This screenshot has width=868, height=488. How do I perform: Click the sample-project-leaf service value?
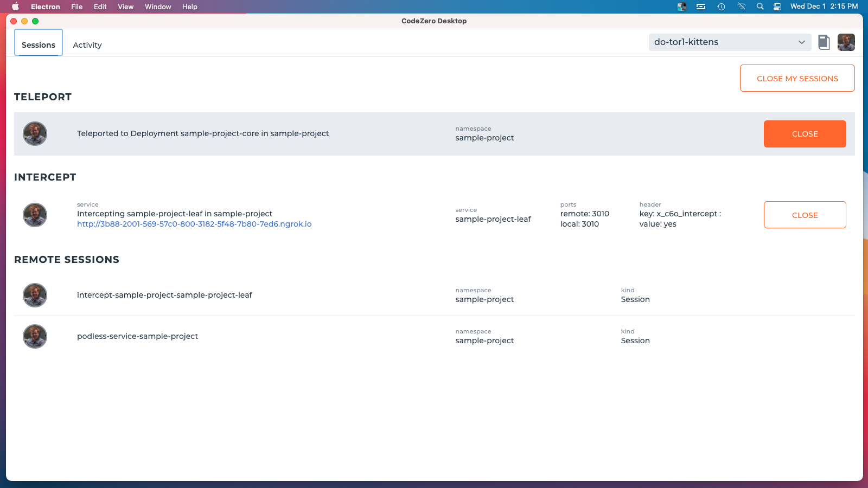pyautogui.click(x=493, y=219)
